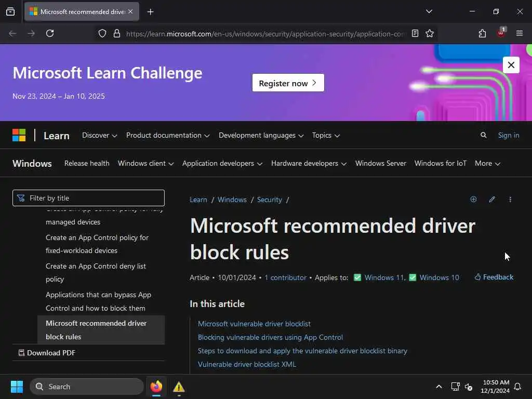Open Create an App Control policy for fixed-workload devices
Image resolution: width=532 pixels, height=399 pixels.
[x=97, y=244]
